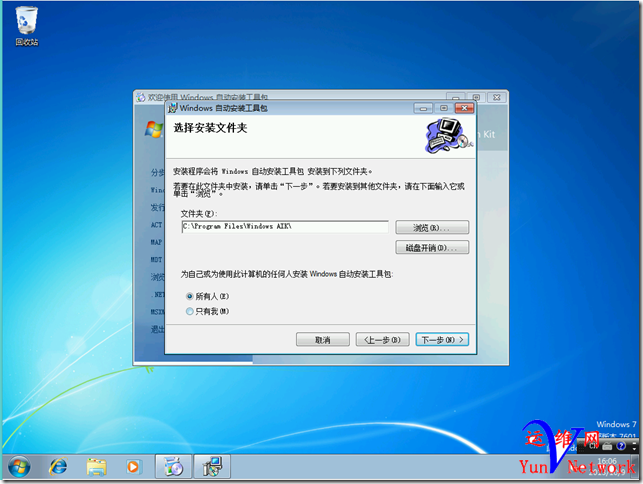Click the 取消 cancel button
The height and width of the screenshot is (484, 643).
pos(323,340)
